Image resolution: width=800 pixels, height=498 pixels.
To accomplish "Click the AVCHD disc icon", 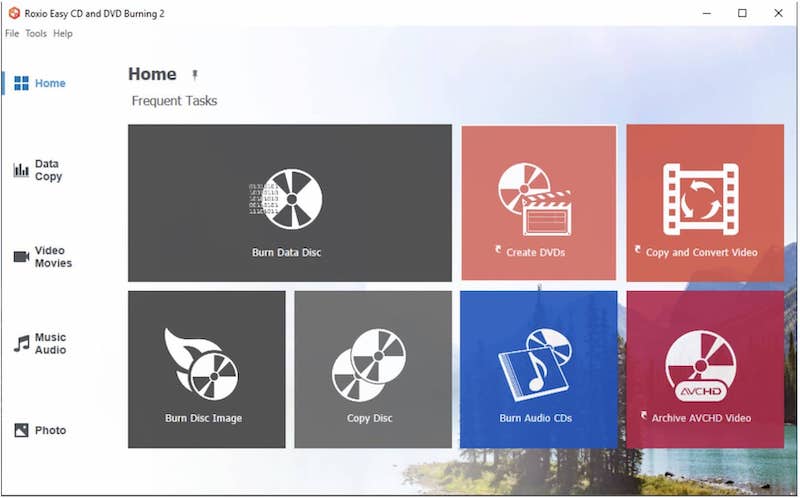I will (701, 366).
